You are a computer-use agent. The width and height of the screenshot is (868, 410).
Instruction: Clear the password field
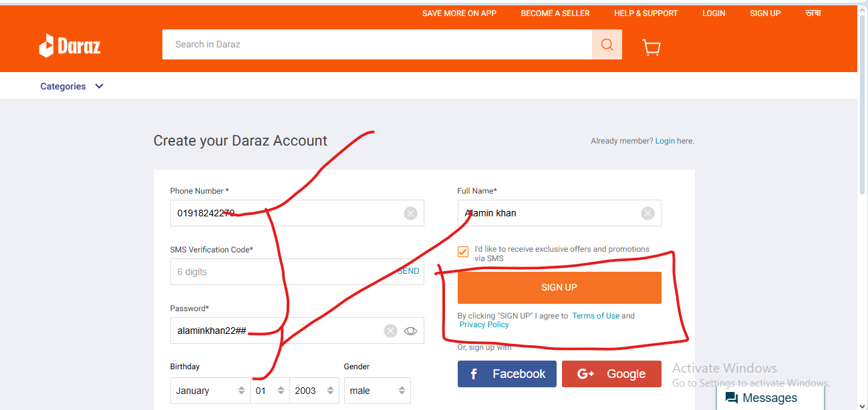tap(390, 331)
